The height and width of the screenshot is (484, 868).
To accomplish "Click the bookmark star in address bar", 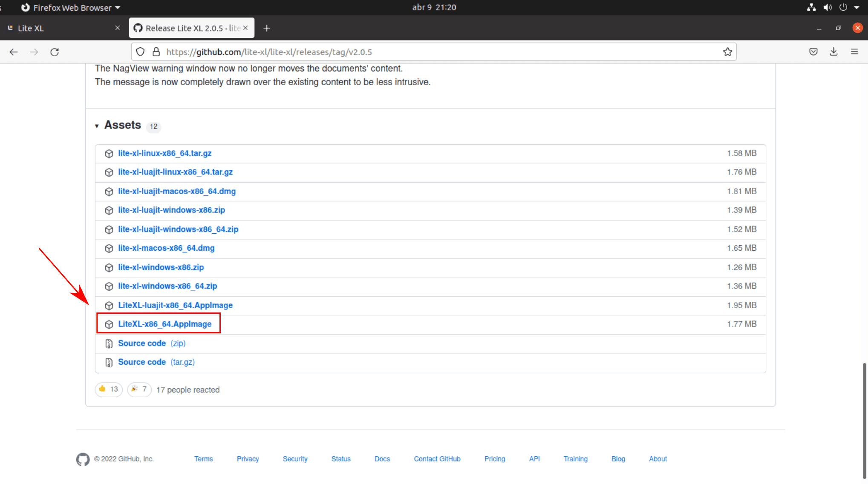I will (x=727, y=52).
